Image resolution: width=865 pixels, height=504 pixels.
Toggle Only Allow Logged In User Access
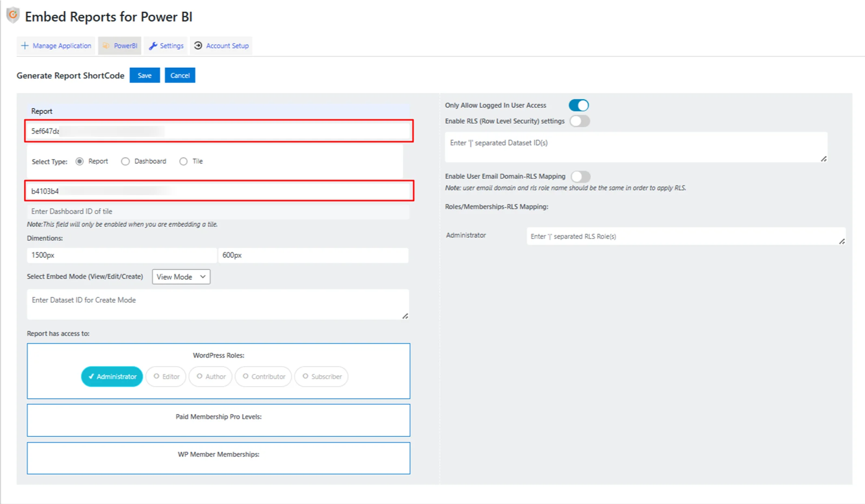pyautogui.click(x=579, y=105)
